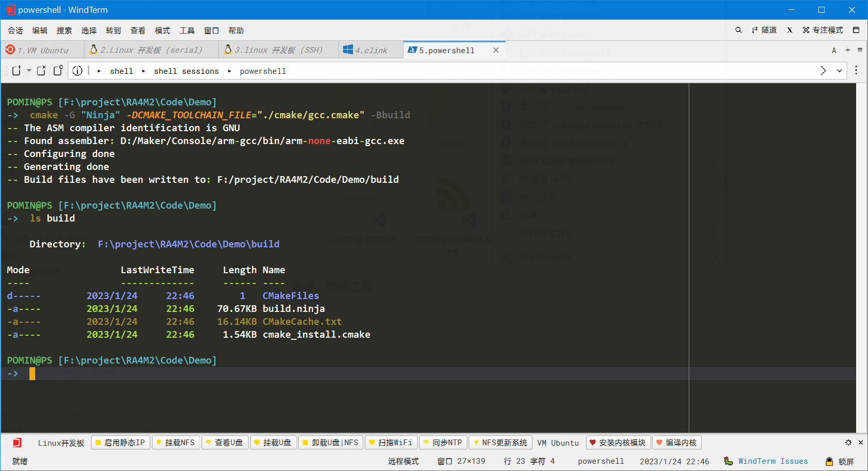
Task: Click the 锁屏 lock screen button
Action: click(x=840, y=461)
